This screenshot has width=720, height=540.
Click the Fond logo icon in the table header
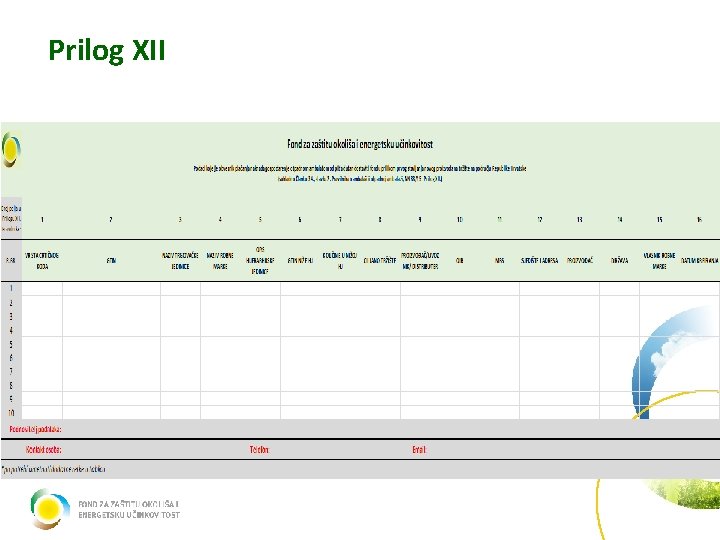(x=11, y=150)
